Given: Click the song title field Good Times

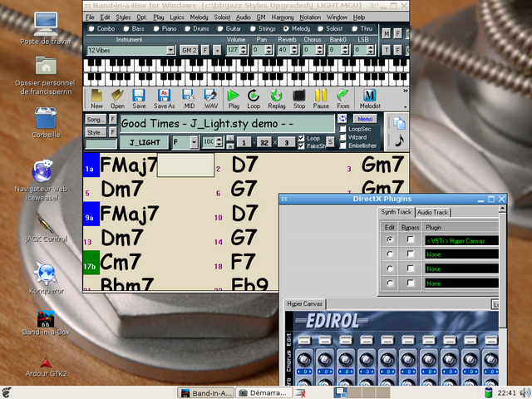Looking at the screenshot, I should 227,124.
